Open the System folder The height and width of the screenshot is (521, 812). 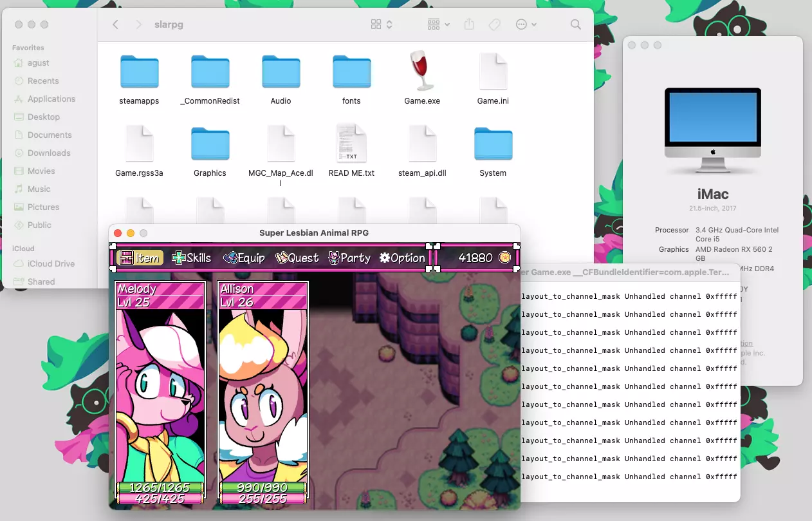[x=493, y=144]
